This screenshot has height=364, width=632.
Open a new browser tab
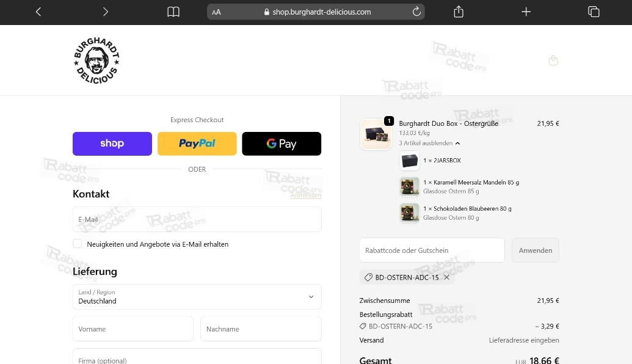pos(526,12)
